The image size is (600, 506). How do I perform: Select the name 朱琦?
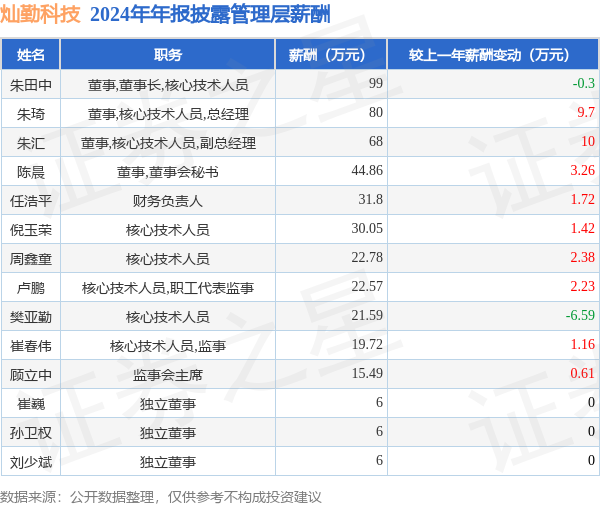pyautogui.click(x=31, y=114)
